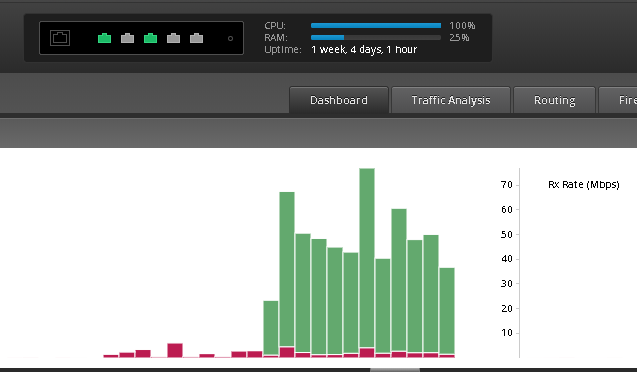This screenshot has width=637, height=372.
Task: Click the 70 axis tick label
Action: [x=507, y=185]
